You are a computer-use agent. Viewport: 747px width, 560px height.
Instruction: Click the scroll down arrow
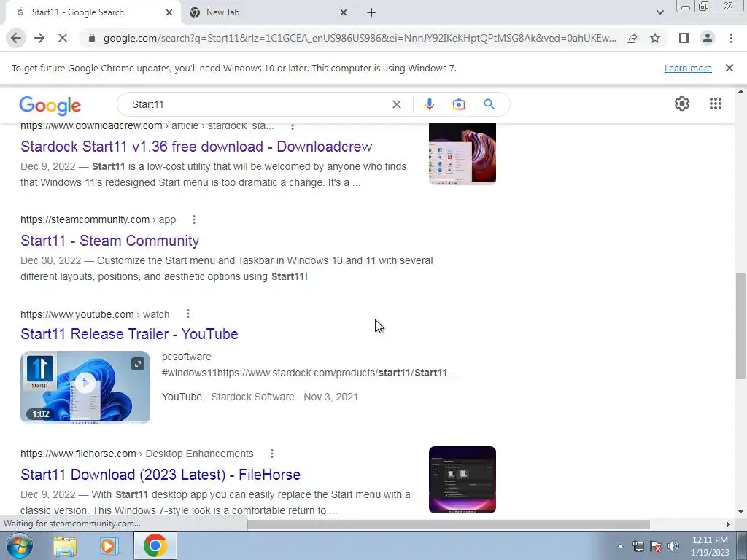tap(741, 513)
